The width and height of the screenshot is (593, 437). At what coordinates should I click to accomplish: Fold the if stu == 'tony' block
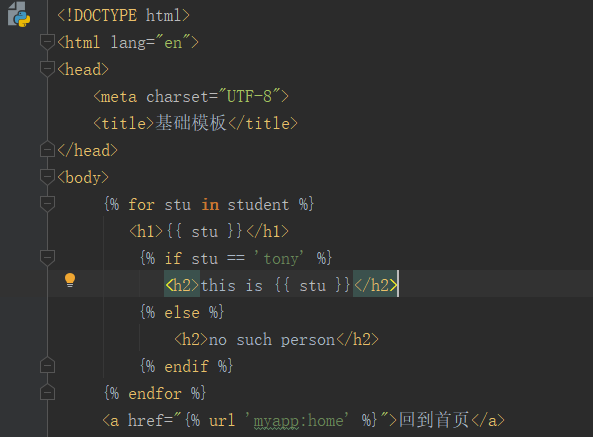point(47,258)
